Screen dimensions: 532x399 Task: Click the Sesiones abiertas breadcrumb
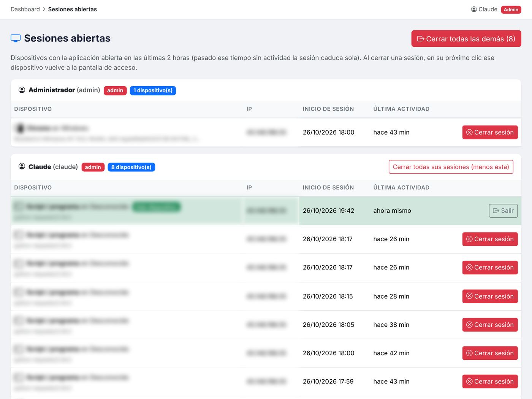[x=72, y=9]
